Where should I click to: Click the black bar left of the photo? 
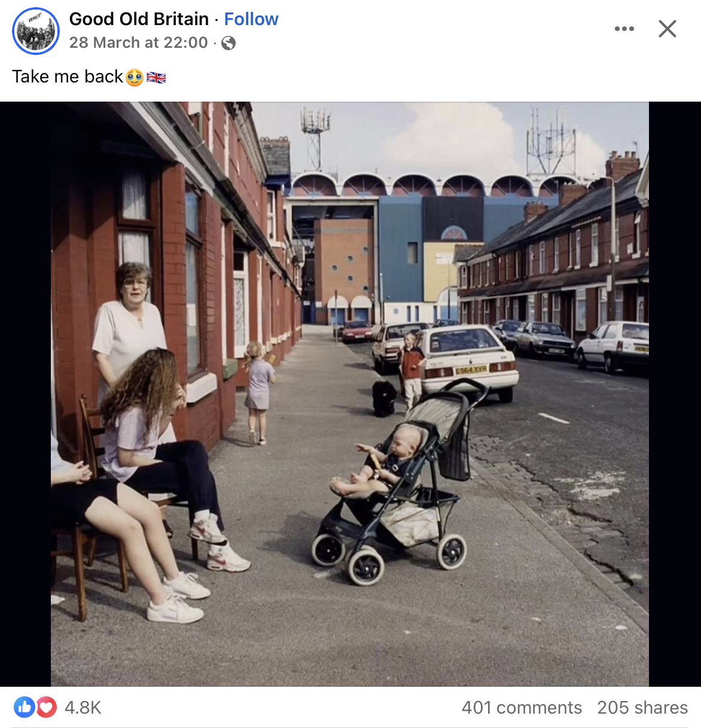[25, 394]
